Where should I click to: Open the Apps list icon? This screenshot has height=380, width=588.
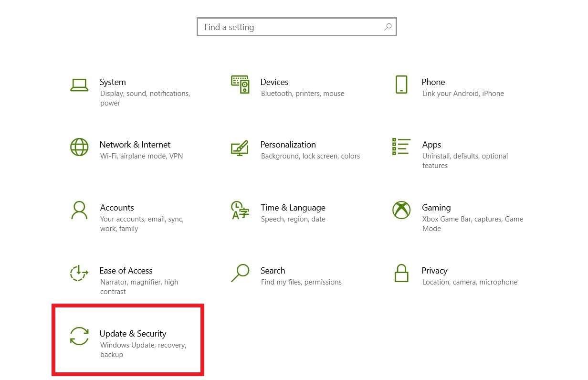[401, 147]
